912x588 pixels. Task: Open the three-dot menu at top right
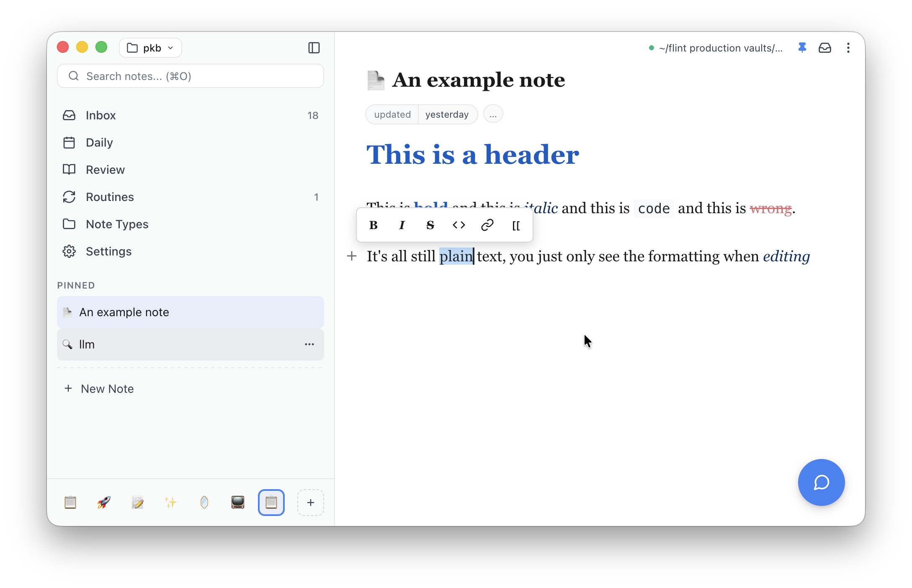[848, 48]
